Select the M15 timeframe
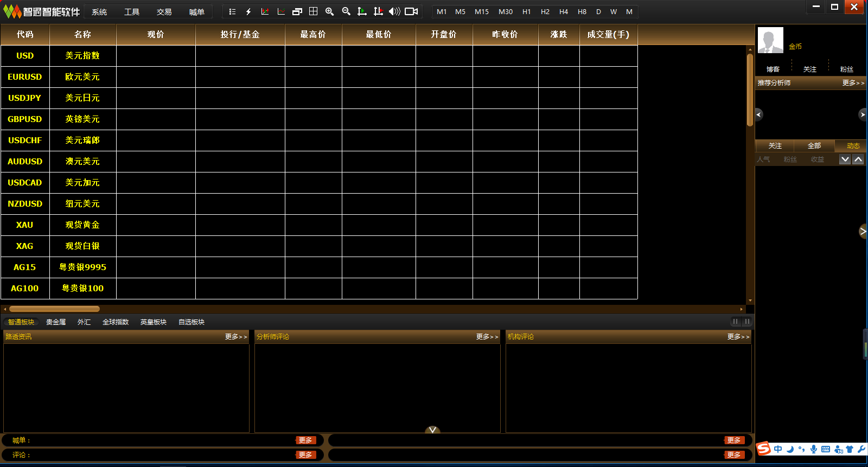Screen dimensions: 868x467 [x=481, y=11]
